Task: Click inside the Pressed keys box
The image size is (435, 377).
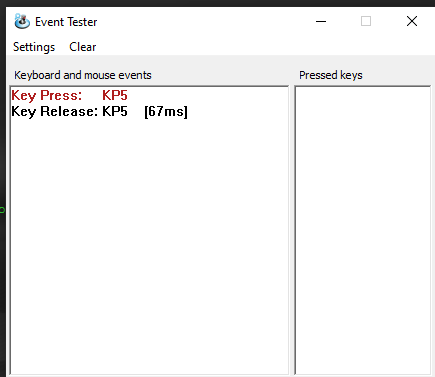Action: click(363, 230)
